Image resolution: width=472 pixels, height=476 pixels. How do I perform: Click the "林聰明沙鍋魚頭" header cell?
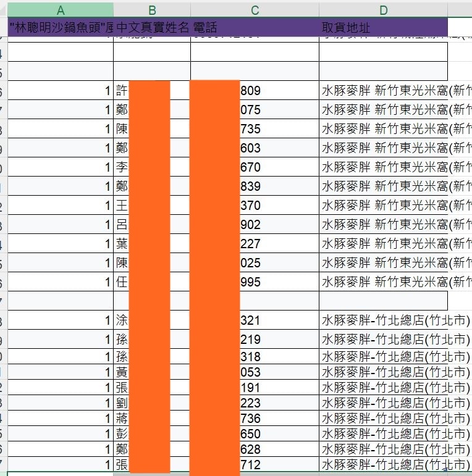[x=61, y=27]
